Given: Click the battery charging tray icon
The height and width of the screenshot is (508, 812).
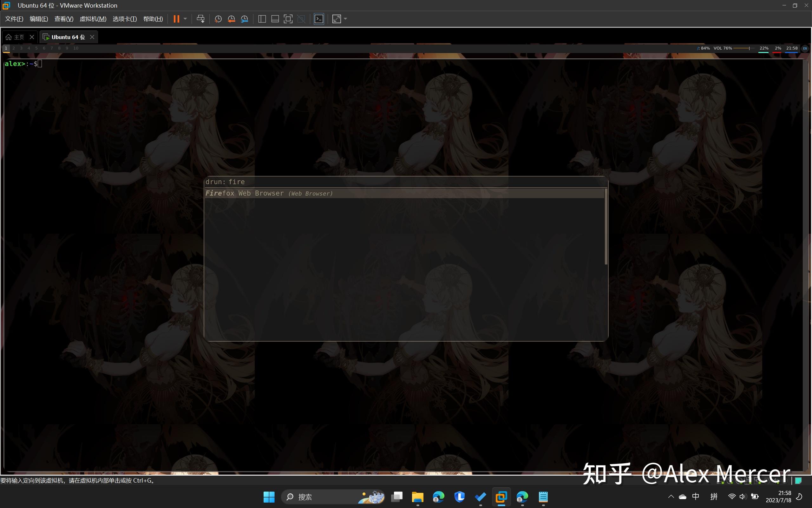Looking at the screenshot, I should point(755,497).
